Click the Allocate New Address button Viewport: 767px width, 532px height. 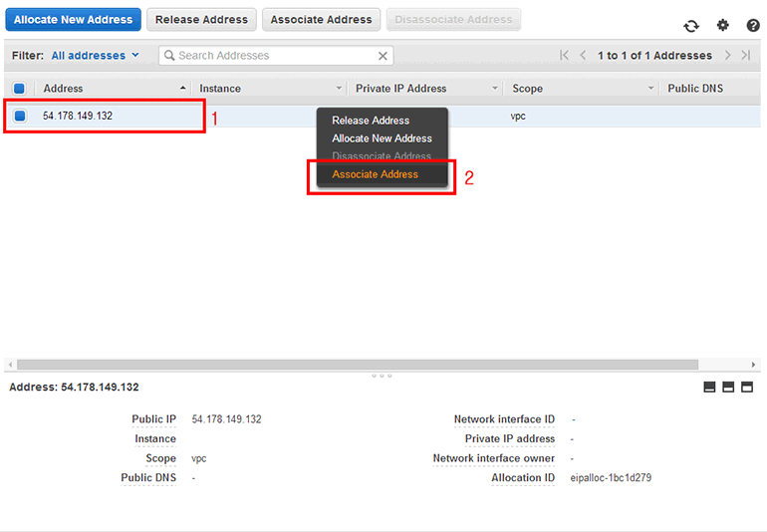pos(73,19)
